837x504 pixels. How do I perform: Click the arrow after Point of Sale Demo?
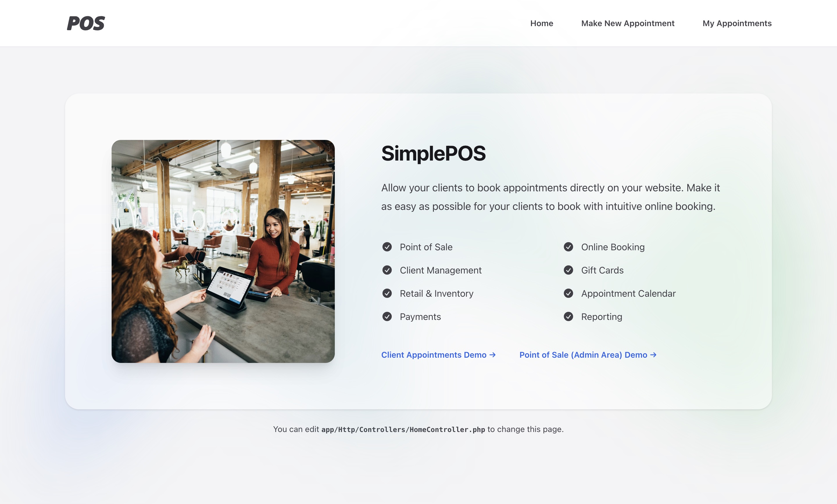point(653,355)
